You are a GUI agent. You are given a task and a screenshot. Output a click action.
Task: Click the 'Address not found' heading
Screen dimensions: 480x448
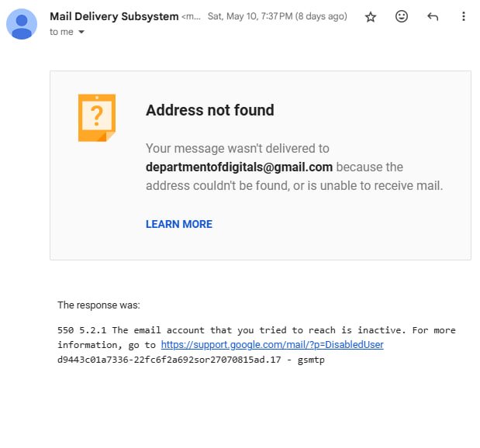click(210, 110)
